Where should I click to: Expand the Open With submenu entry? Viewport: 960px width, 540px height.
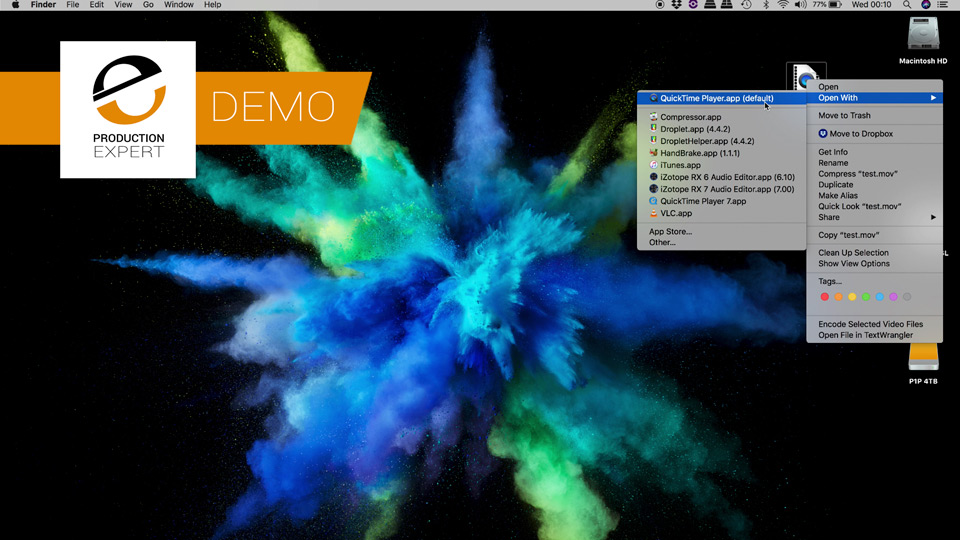(x=874, y=98)
